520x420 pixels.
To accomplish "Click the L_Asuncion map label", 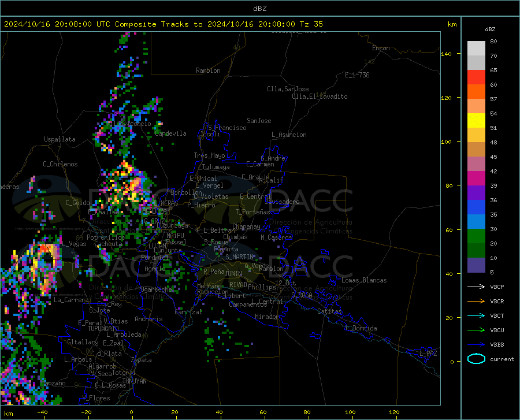I will pyautogui.click(x=289, y=135).
